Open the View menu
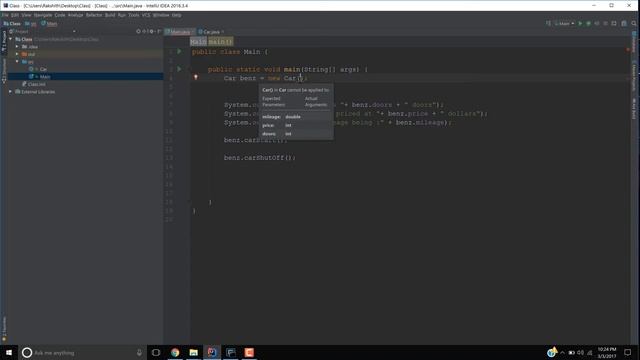 26,15
